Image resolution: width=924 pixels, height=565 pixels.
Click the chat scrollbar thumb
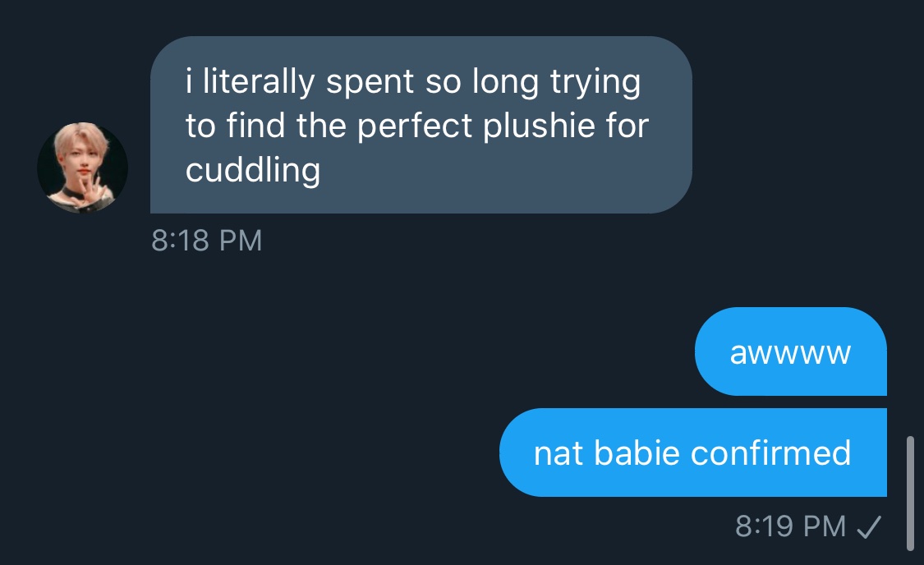pos(910,494)
